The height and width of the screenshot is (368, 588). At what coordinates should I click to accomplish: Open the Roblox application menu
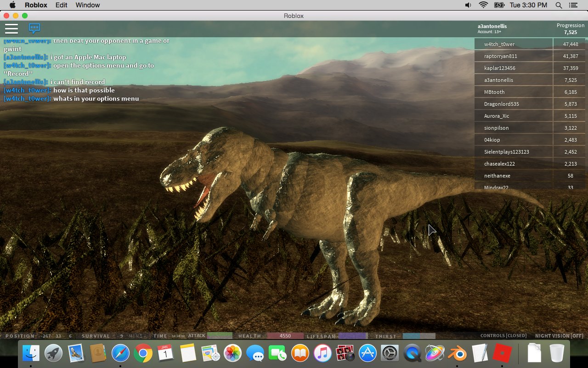(x=36, y=5)
